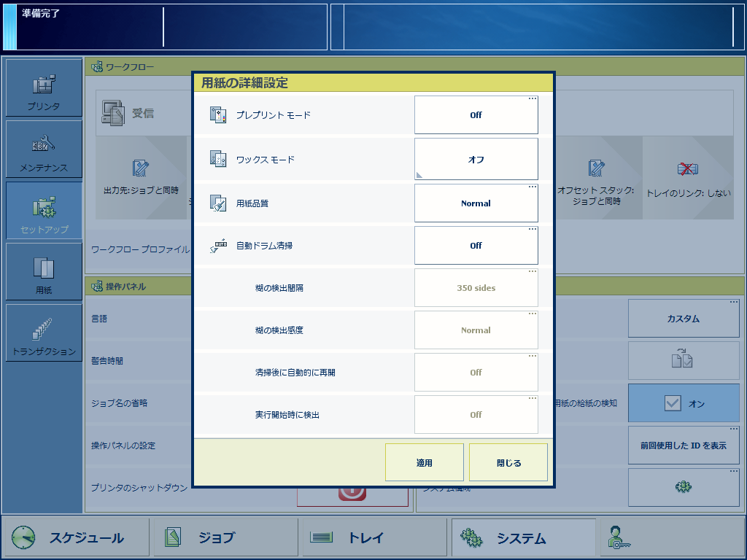Click the 閉じる button

coord(508,462)
